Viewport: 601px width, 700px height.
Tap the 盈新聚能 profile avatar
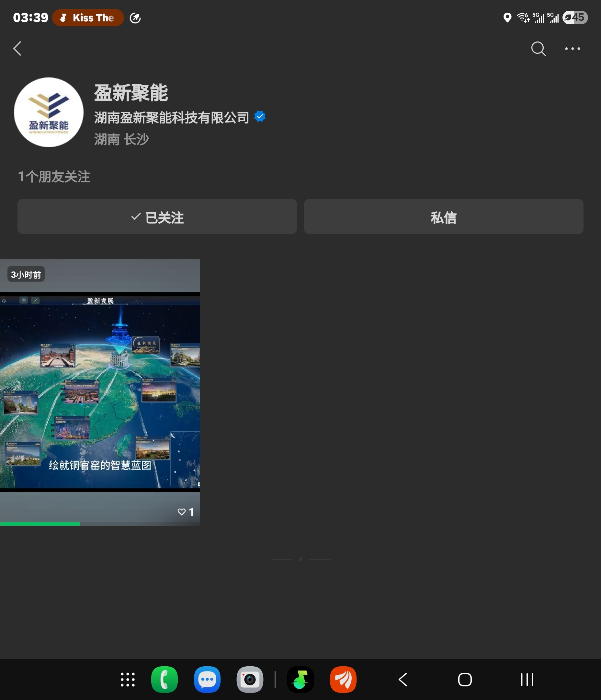tap(49, 112)
